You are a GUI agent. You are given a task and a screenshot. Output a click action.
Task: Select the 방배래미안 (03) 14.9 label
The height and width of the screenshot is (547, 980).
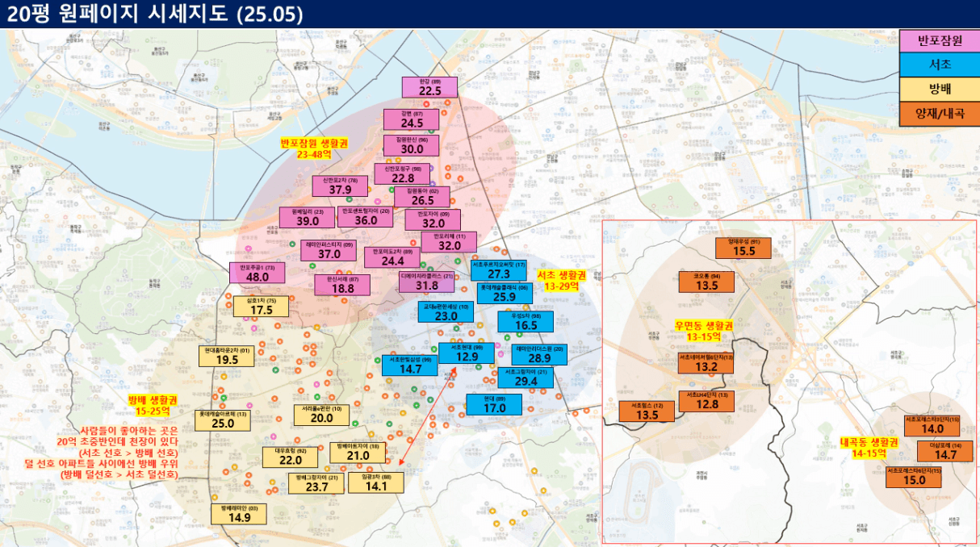[x=240, y=514]
